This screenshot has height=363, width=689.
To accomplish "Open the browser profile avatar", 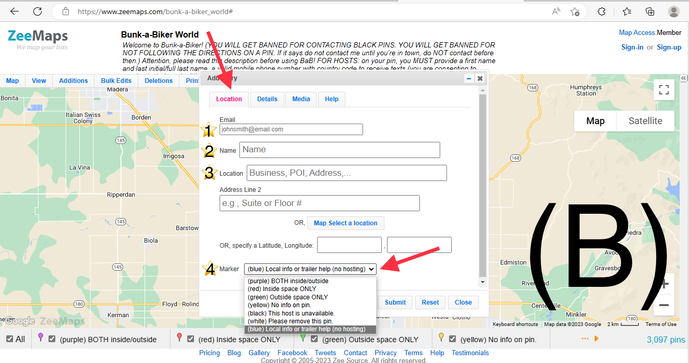I will 674,11.
